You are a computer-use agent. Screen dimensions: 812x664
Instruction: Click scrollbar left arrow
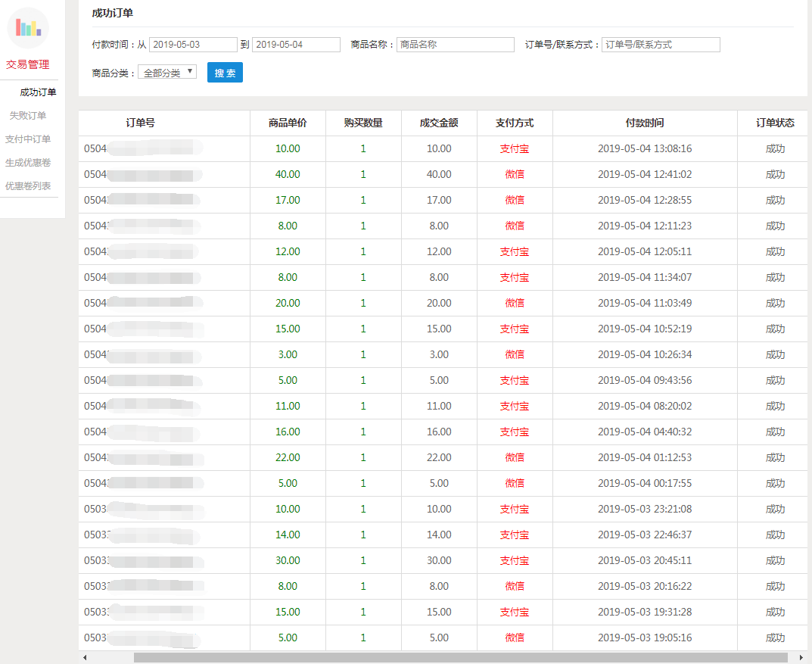[x=85, y=658]
